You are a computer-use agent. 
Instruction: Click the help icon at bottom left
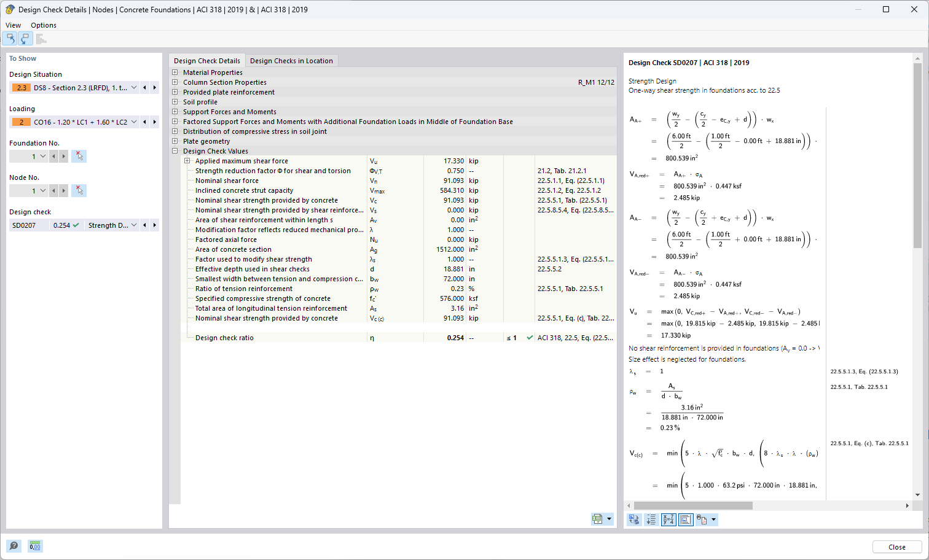pyautogui.click(x=14, y=546)
